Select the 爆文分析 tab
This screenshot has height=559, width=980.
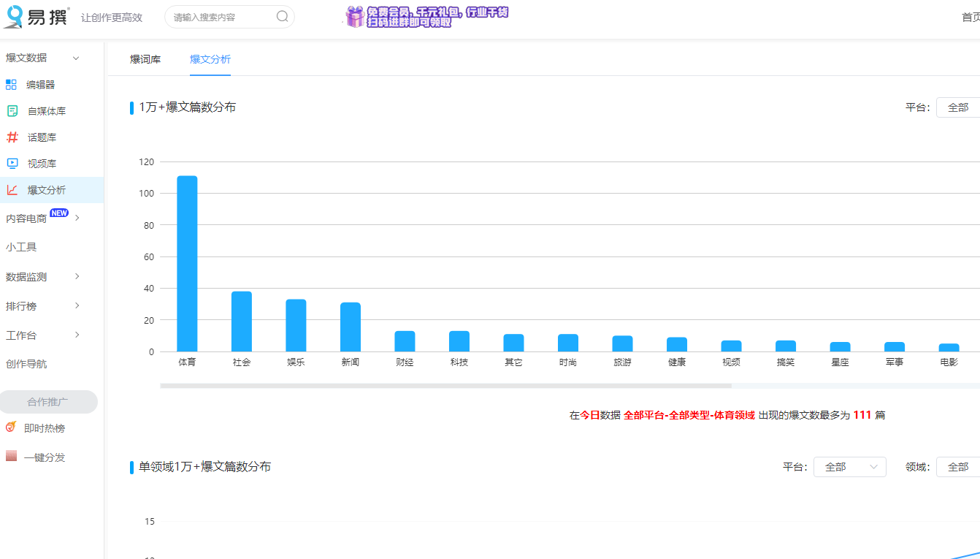210,59
